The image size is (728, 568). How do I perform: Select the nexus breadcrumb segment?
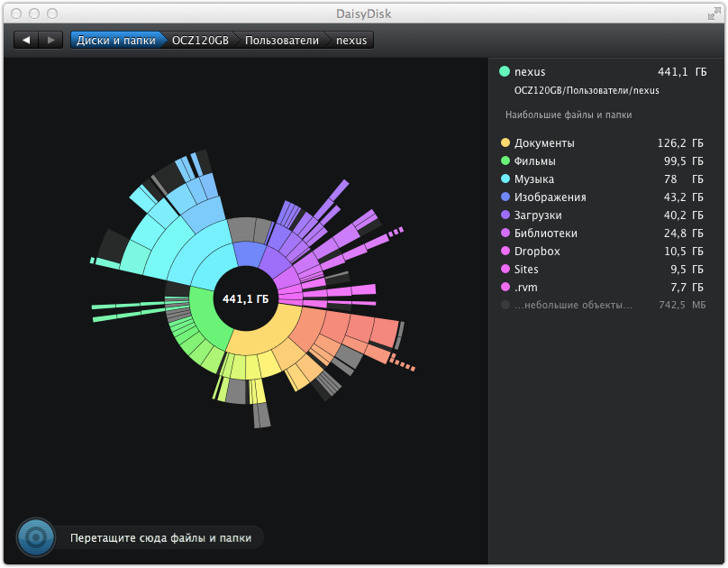pyautogui.click(x=351, y=41)
